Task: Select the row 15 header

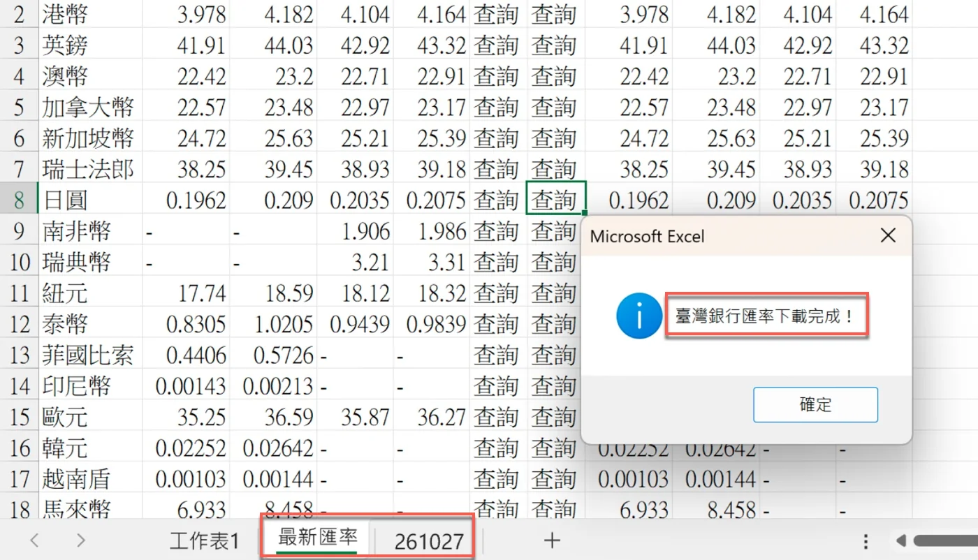Action: 18,417
